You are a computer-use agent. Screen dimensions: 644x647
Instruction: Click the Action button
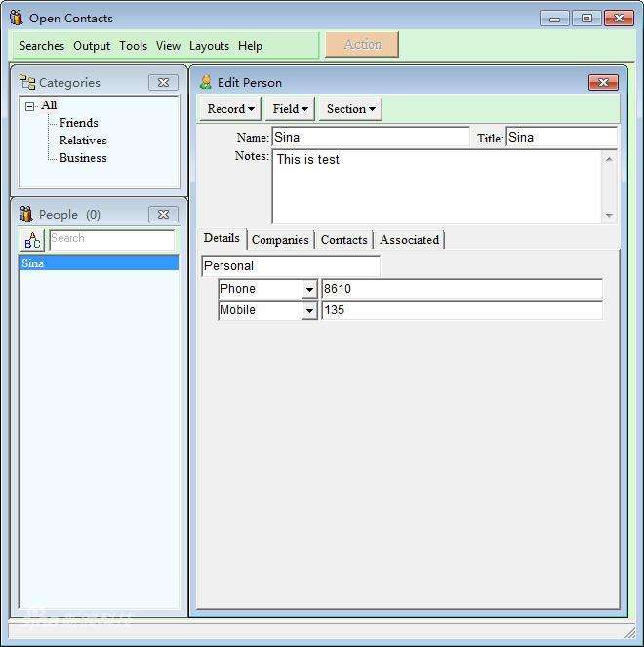[362, 44]
